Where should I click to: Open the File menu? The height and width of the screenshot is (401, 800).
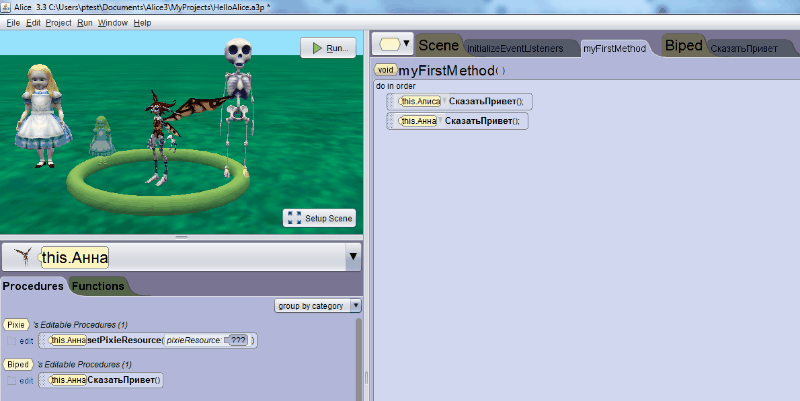[x=13, y=23]
